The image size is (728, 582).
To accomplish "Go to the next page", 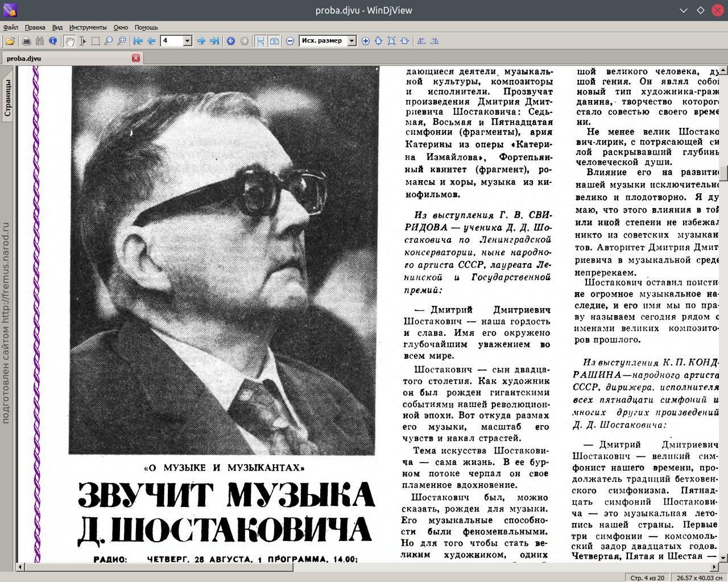I will (201, 41).
